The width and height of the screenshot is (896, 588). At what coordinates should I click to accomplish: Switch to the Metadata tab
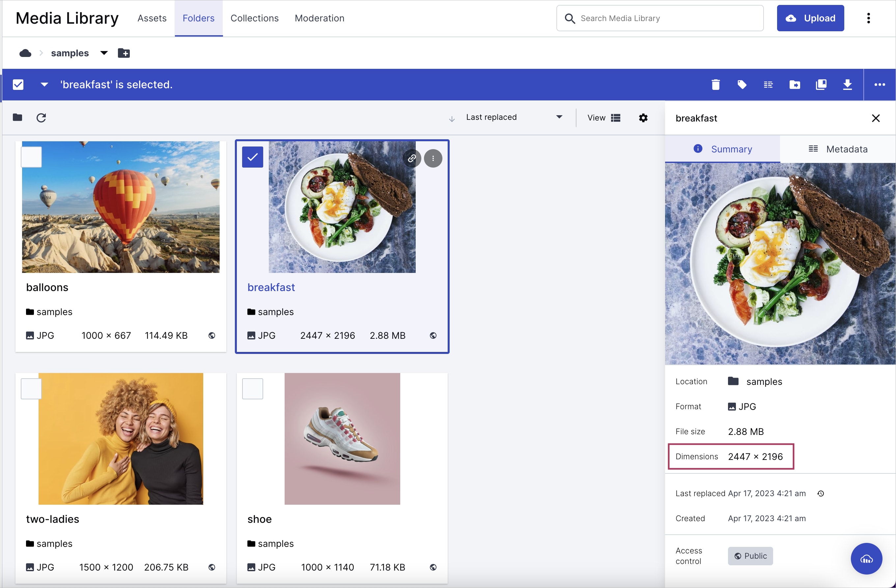838,149
